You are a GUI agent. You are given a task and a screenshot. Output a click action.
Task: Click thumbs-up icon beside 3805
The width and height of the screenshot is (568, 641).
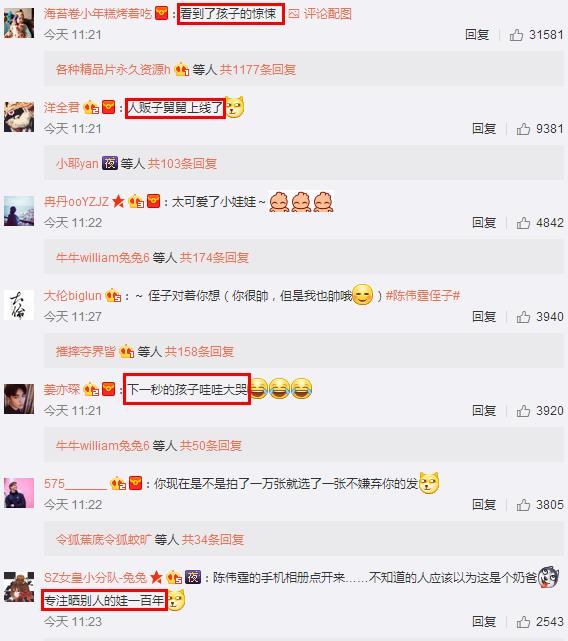pyautogui.click(x=523, y=505)
